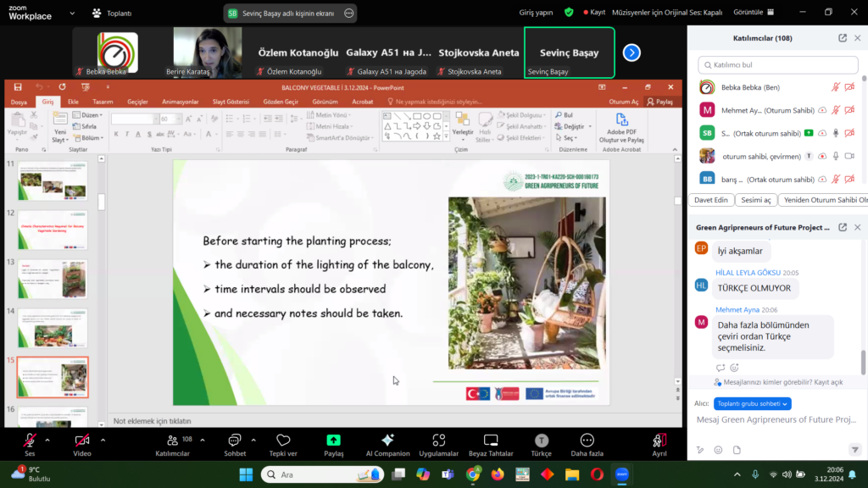Turn on camera with Video button
Image resolution: width=868 pixels, height=488 pixels.
tap(82, 440)
